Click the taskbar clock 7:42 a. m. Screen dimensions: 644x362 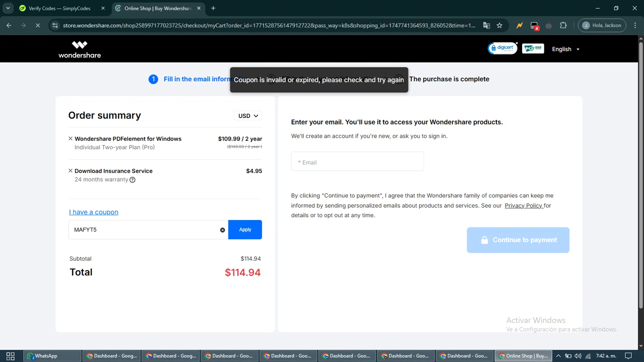(606, 356)
